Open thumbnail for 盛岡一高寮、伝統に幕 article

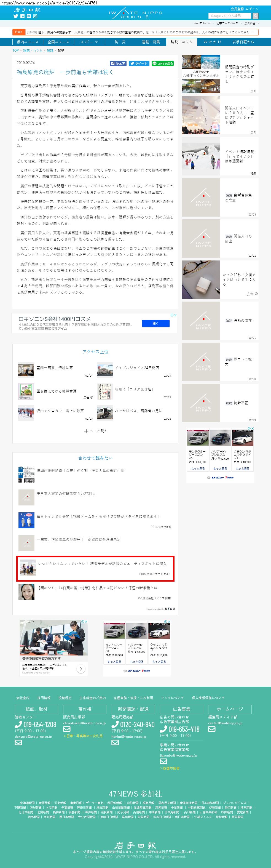[x=26, y=370]
